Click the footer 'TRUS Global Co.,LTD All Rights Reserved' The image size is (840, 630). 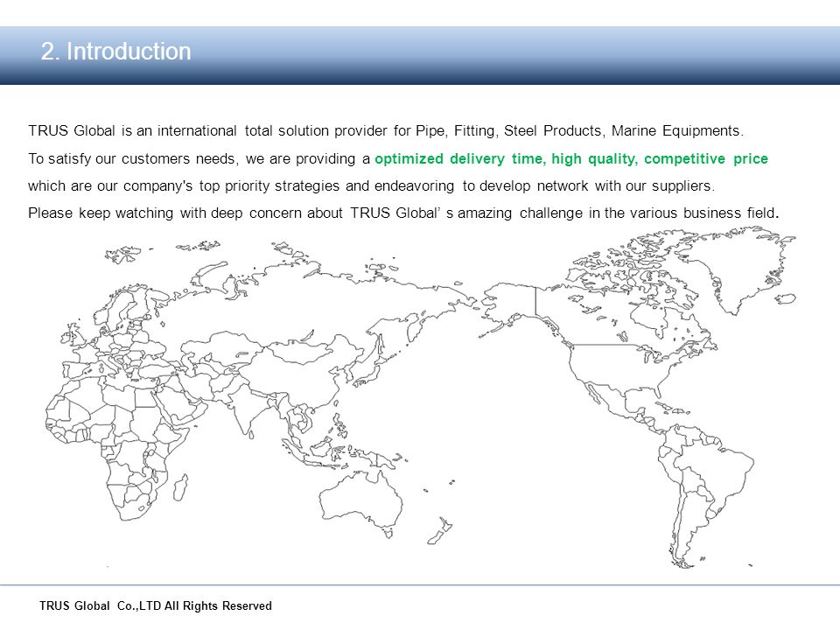click(156, 605)
